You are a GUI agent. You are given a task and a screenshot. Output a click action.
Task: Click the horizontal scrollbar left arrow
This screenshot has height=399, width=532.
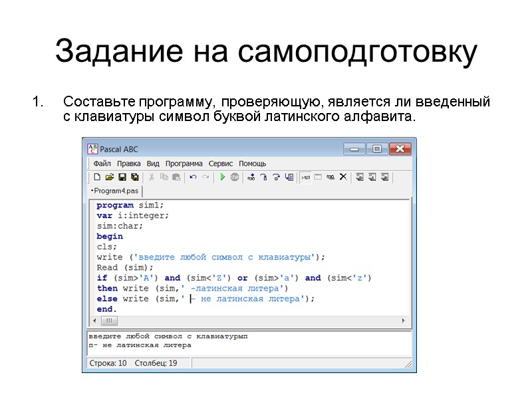94,321
